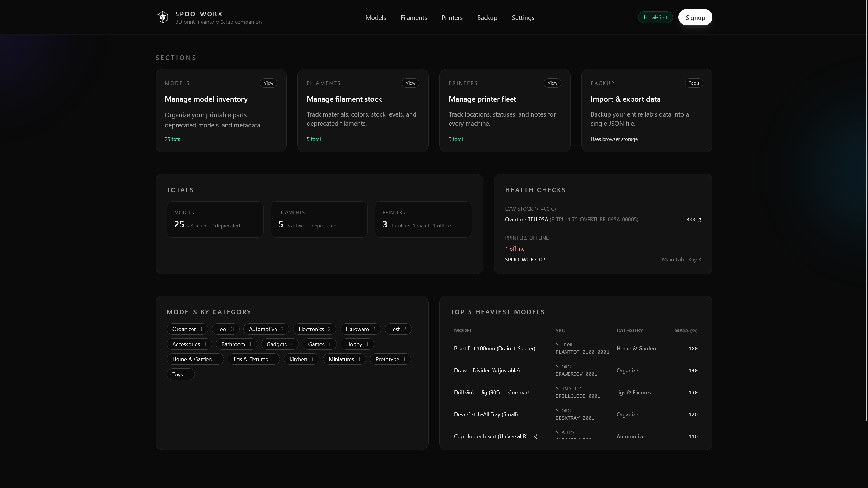This screenshot has width=868, height=488.
Task: Click the 3 total printers count
Action: pos(456,139)
